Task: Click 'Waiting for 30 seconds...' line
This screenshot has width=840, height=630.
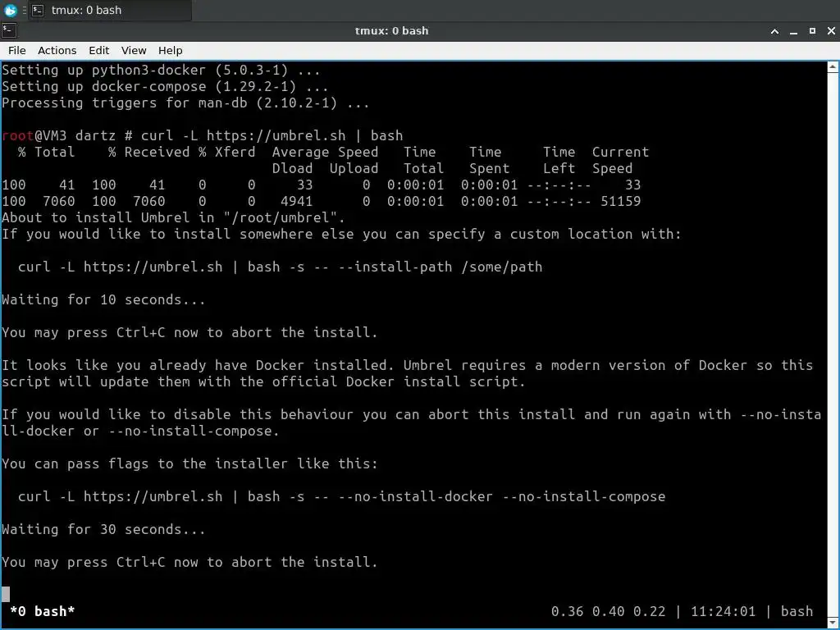Action: (x=103, y=529)
